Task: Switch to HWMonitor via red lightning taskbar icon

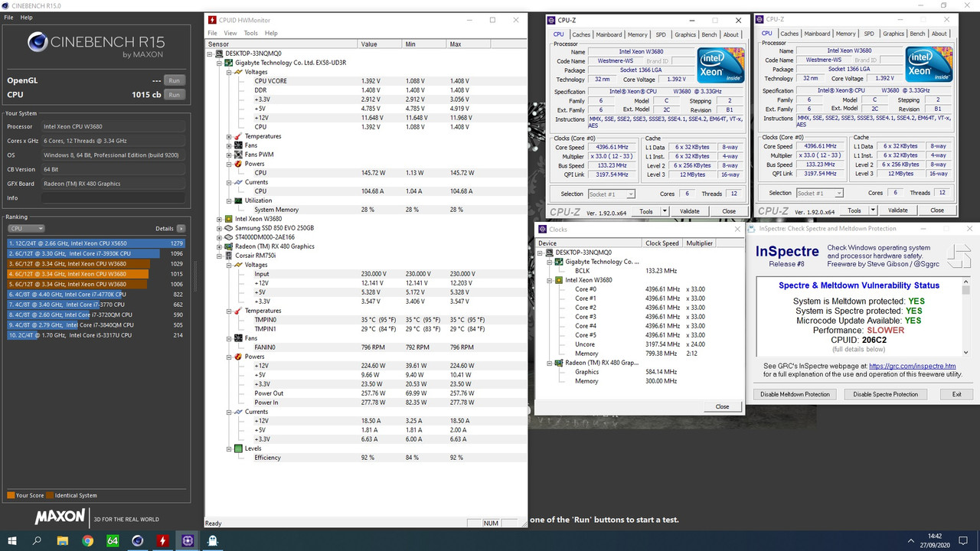Action: pyautogui.click(x=162, y=540)
